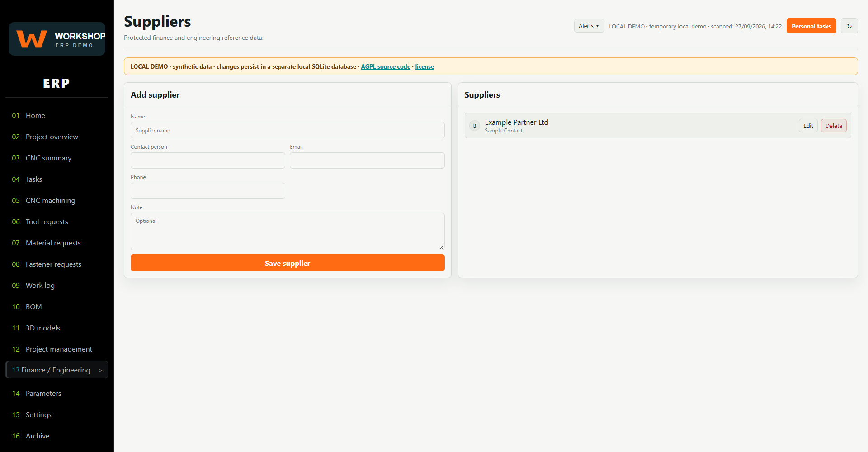The image size is (868, 452).
Task: Open the Alerts dropdown
Action: click(x=589, y=26)
